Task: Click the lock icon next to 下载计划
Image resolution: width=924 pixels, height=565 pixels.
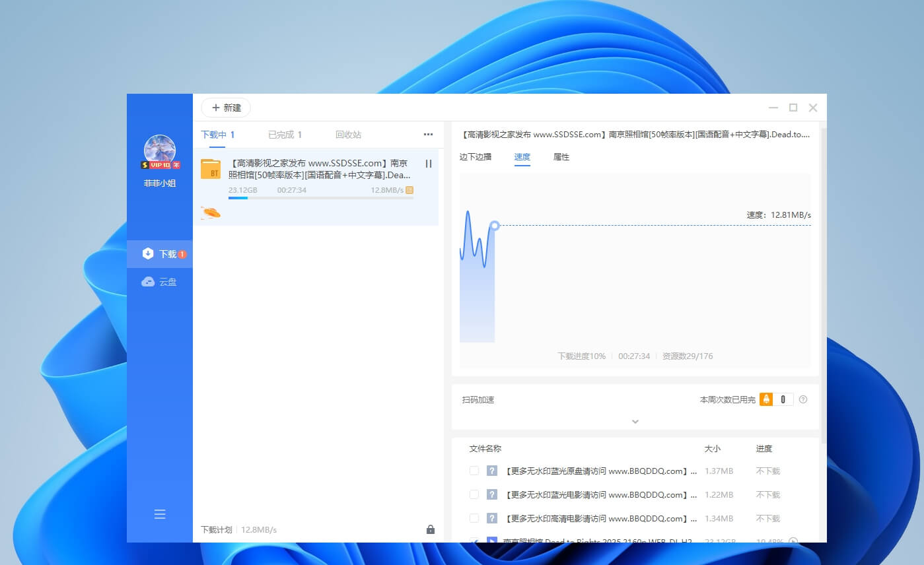Action: coord(430,529)
